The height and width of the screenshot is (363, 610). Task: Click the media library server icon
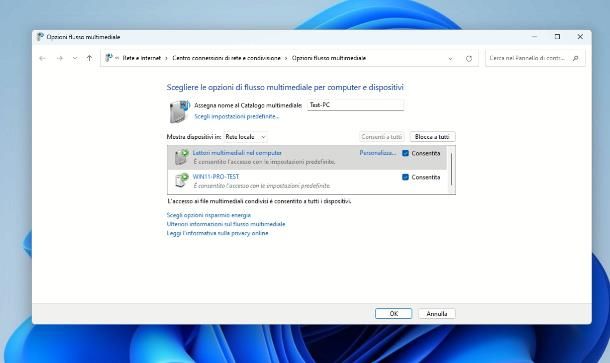click(179, 112)
